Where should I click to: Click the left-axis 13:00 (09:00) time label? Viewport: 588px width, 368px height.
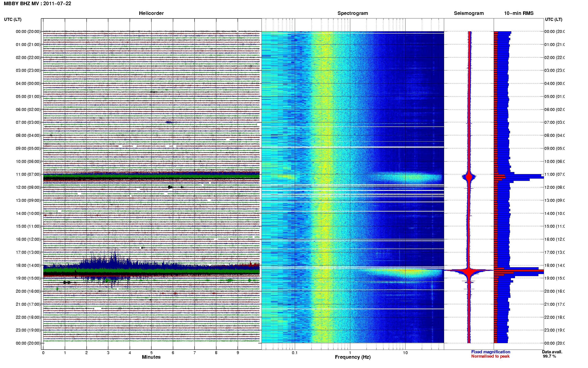[x=28, y=200]
